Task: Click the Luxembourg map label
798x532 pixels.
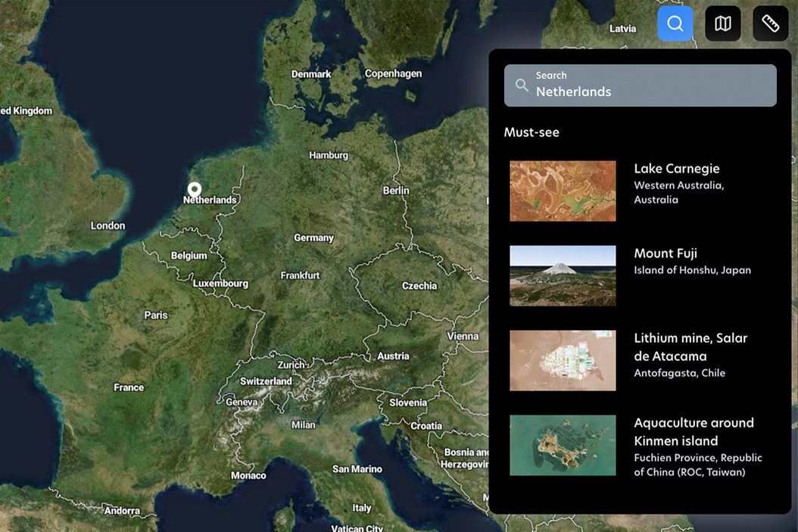Action: 220,283
